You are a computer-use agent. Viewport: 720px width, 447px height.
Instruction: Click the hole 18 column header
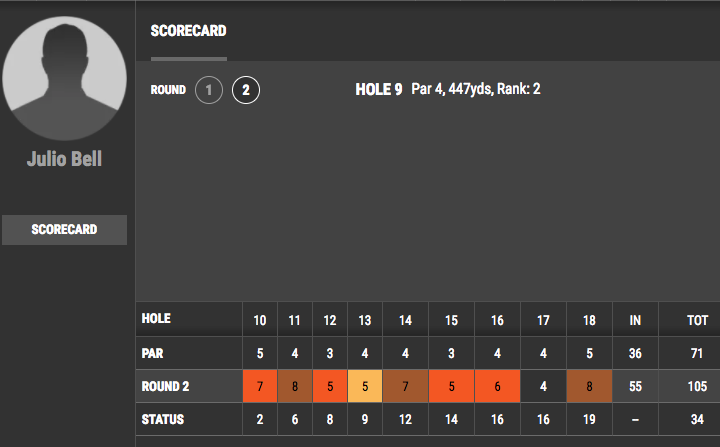[x=589, y=320]
